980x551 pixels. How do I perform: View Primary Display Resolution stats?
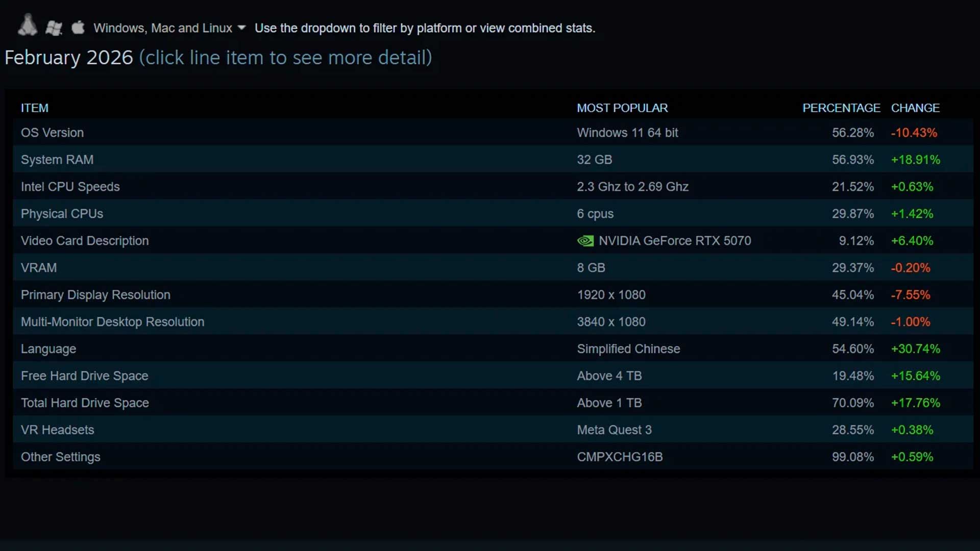204,295
